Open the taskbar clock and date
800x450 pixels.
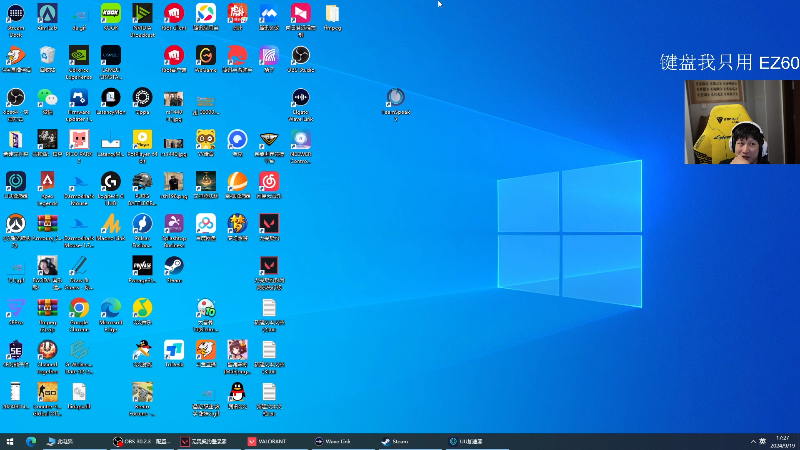coord(783,442)
